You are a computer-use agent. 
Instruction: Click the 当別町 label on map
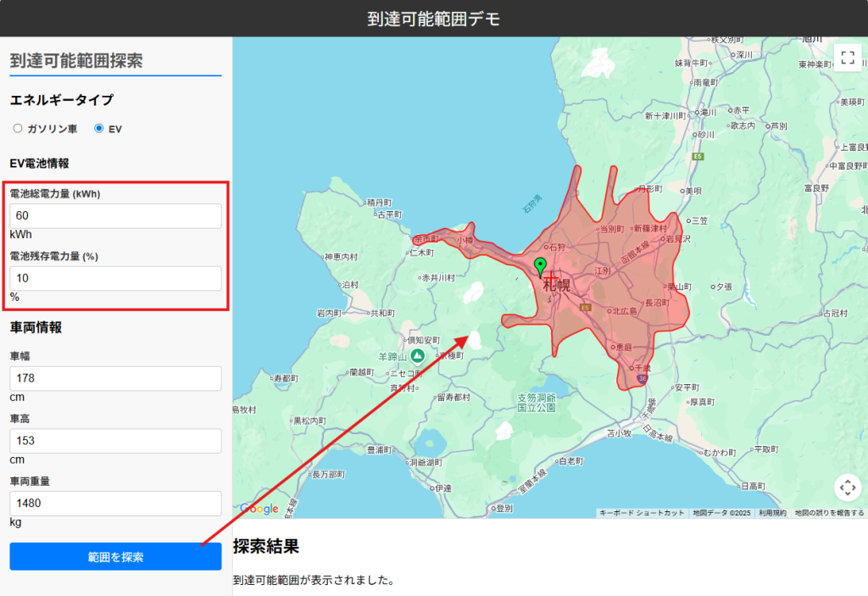click(x=612, y=229)
